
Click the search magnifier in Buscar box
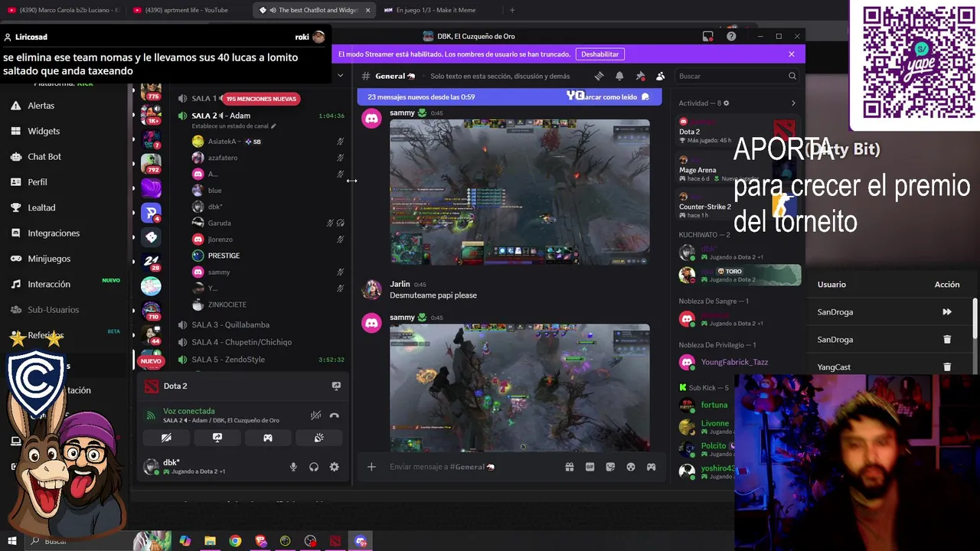click(792, 76)
